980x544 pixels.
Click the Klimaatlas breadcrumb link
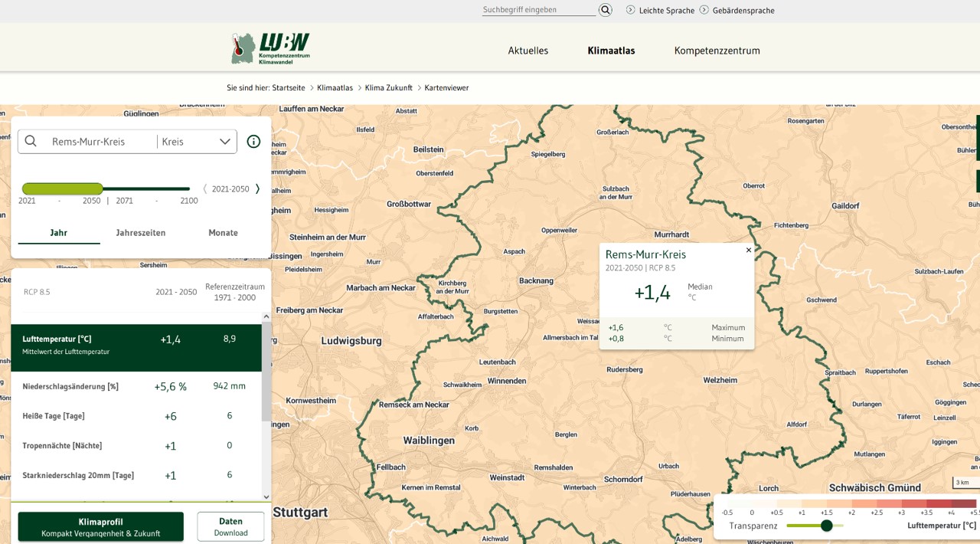[335, 88]
